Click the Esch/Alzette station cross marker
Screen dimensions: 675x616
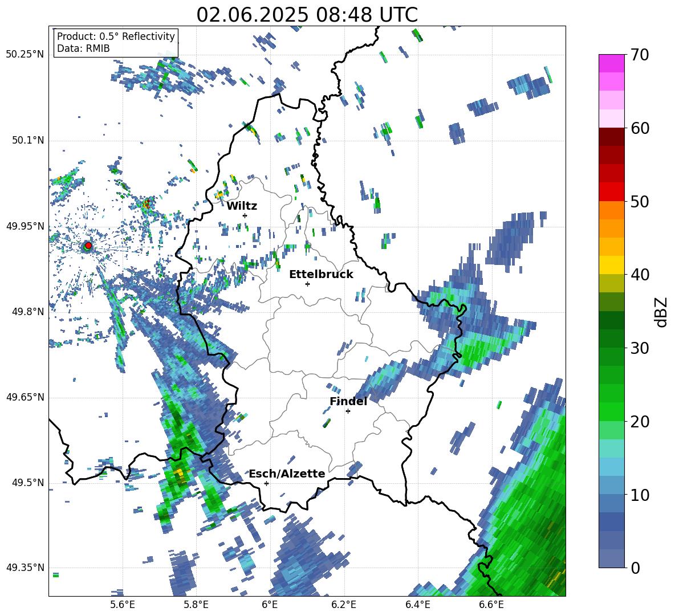(x=266, y=483)
